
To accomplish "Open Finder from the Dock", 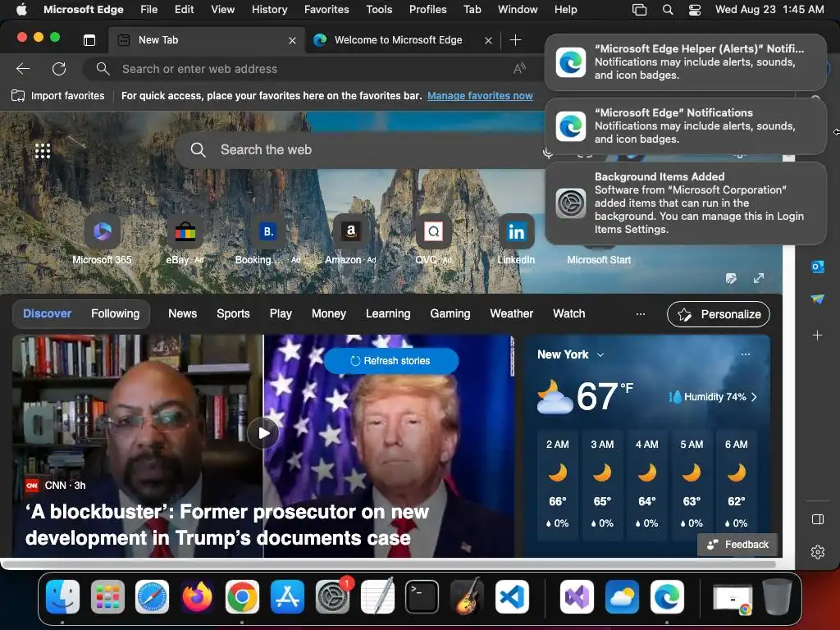I will (62, 597).
